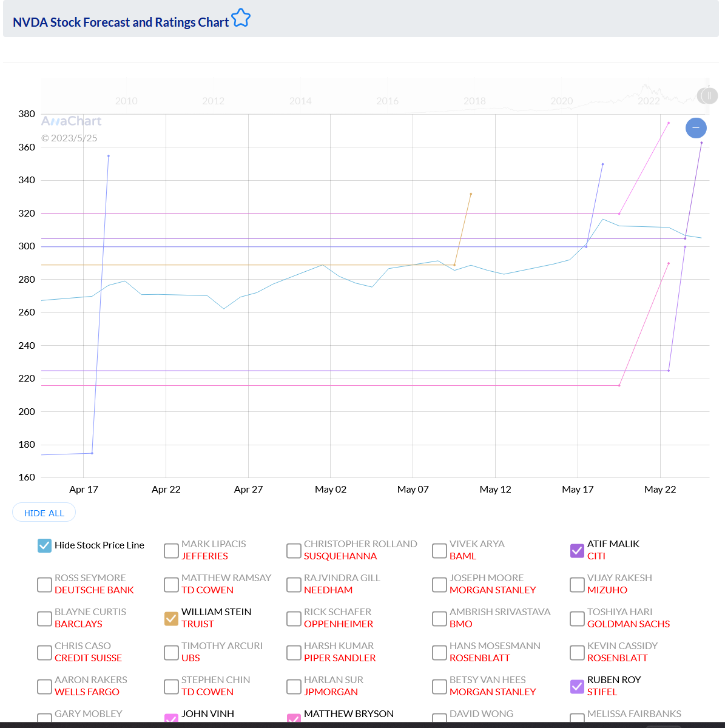Enable the Kevin Cassidy Rosenblatt checkbox

pyautogui.click(x=577, y=652)
